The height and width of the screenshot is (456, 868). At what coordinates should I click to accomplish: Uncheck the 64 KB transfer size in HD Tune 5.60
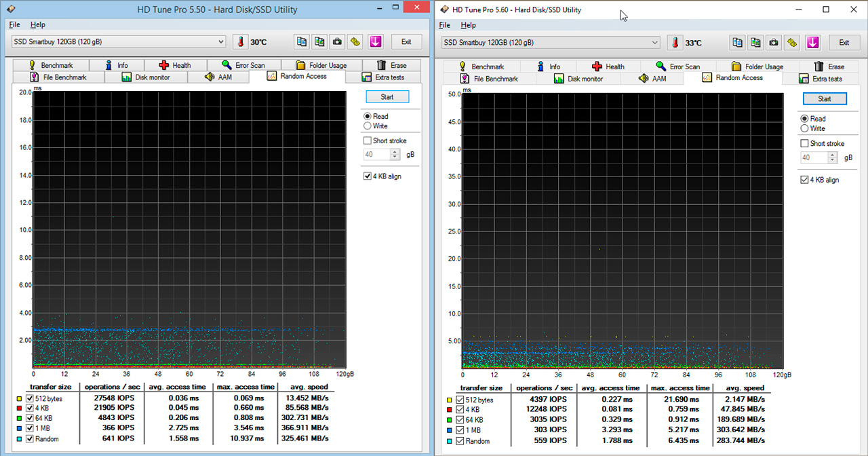coord(460,419)
